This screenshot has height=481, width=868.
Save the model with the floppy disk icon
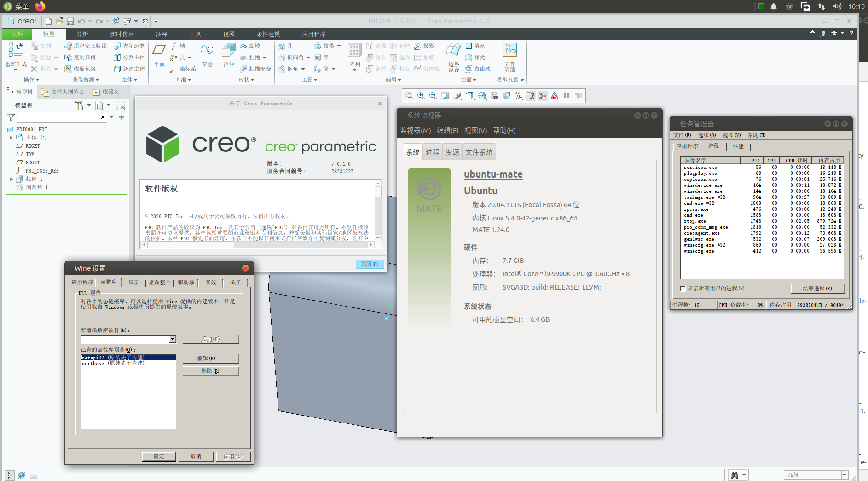coord(70,21)
